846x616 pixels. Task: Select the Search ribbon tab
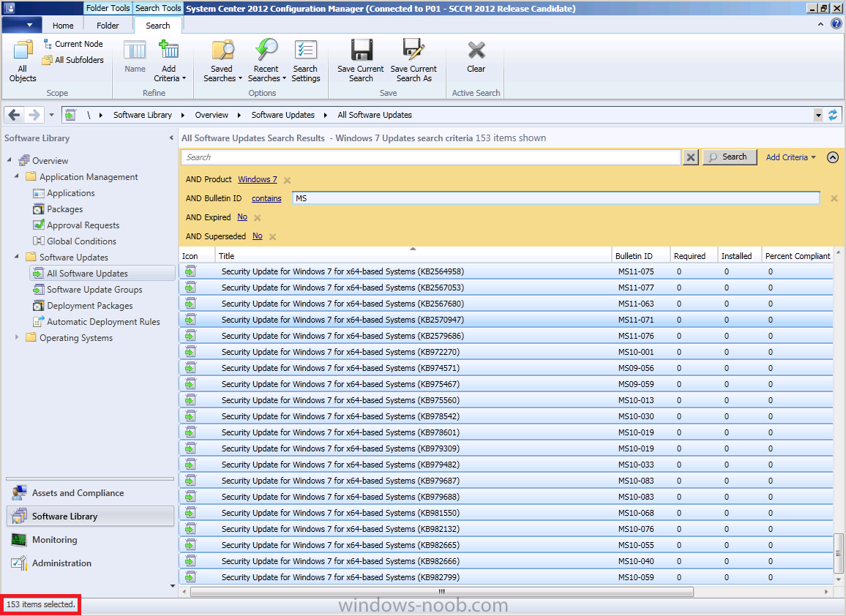tap(157, 26)
